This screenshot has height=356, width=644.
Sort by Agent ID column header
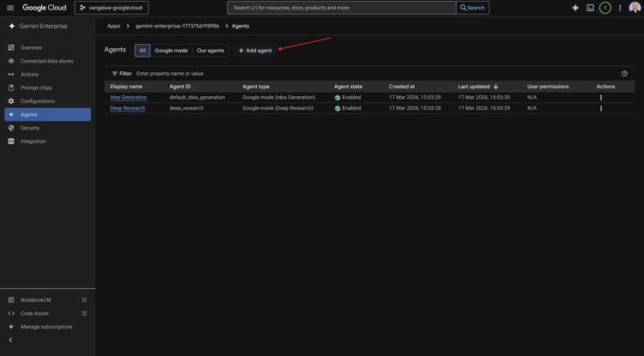point(180,87)
